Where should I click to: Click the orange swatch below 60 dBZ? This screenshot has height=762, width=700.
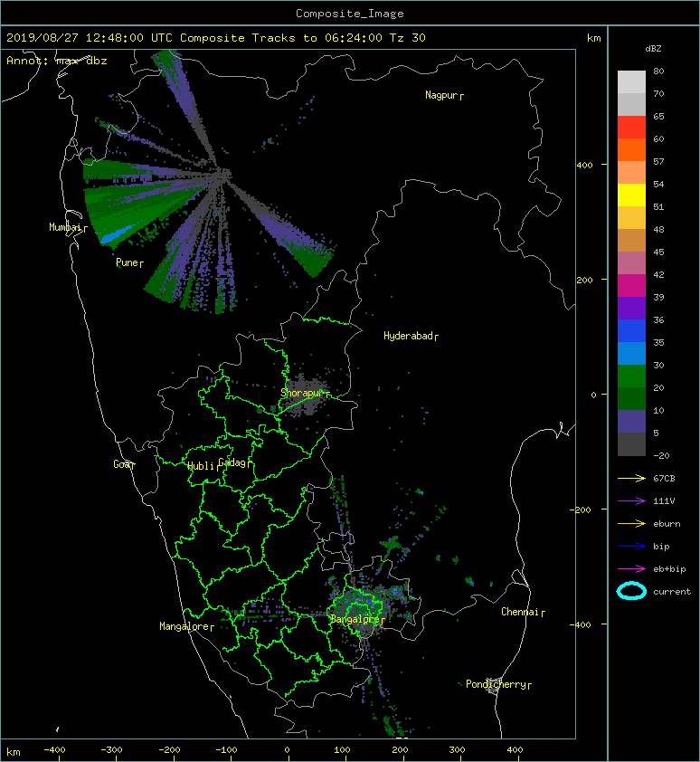(631, 149)
